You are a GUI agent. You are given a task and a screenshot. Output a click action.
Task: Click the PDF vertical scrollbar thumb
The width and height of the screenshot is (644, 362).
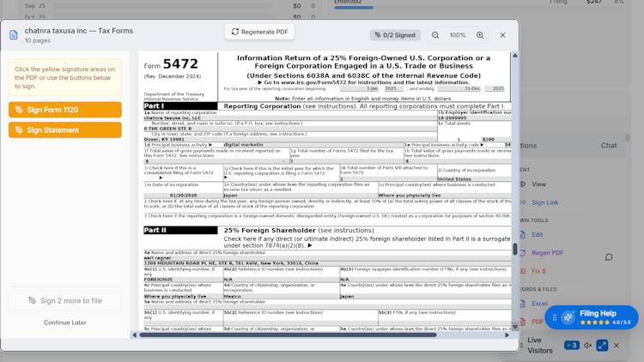point(515,249)
